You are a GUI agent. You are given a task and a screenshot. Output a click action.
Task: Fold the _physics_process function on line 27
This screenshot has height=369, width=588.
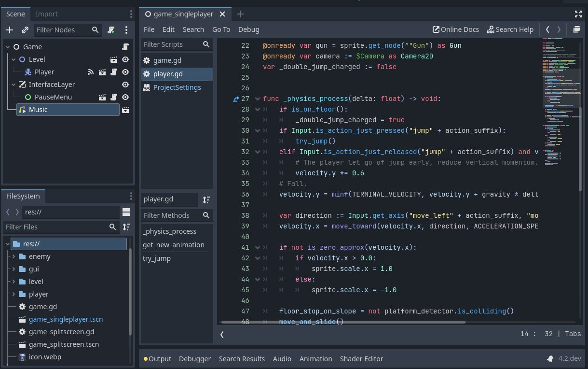tap(257, 99)
